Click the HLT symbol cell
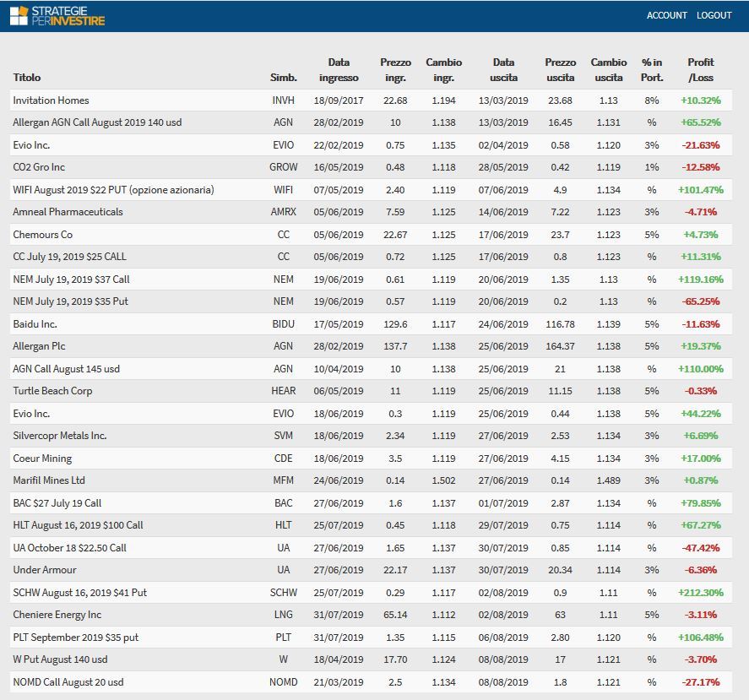The image size is (749, 700). 283,525
